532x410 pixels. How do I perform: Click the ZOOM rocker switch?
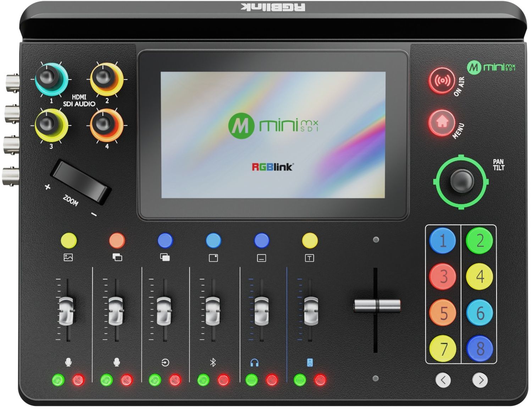coord(81,182)
